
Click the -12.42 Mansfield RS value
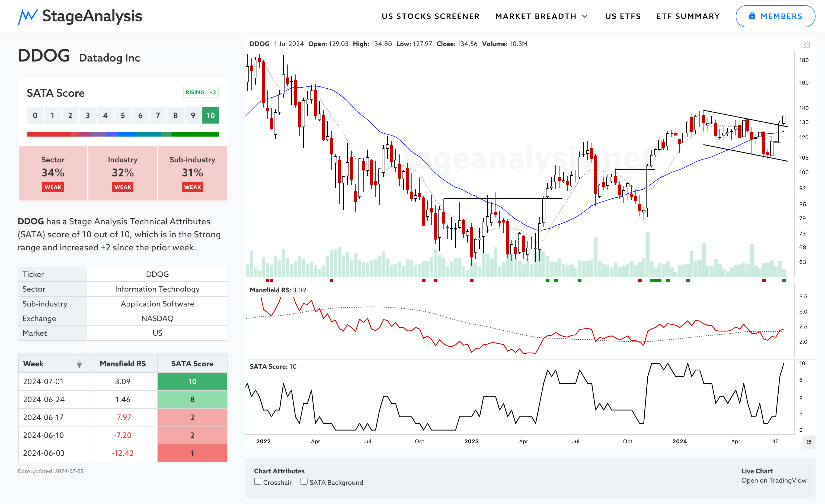point(123,453)
